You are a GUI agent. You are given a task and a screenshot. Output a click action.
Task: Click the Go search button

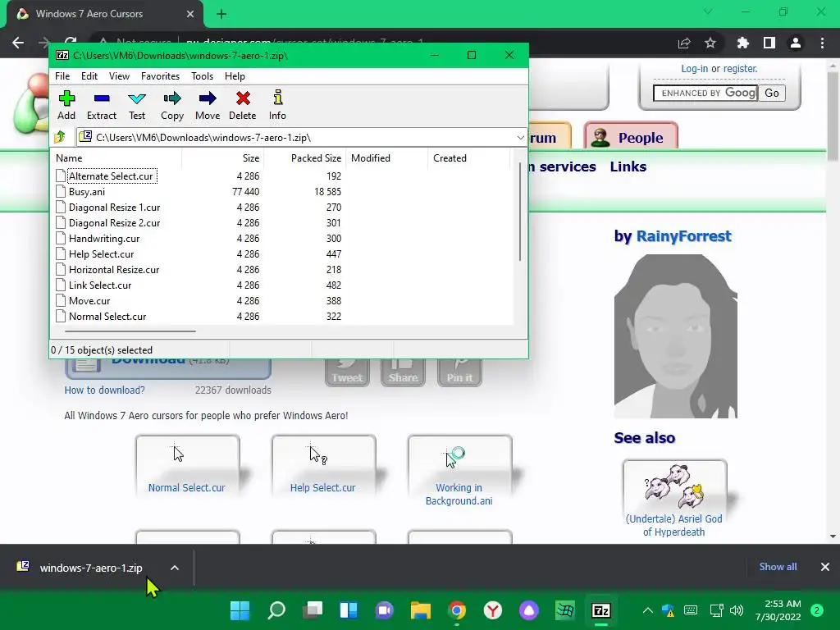tap(771, 93)
